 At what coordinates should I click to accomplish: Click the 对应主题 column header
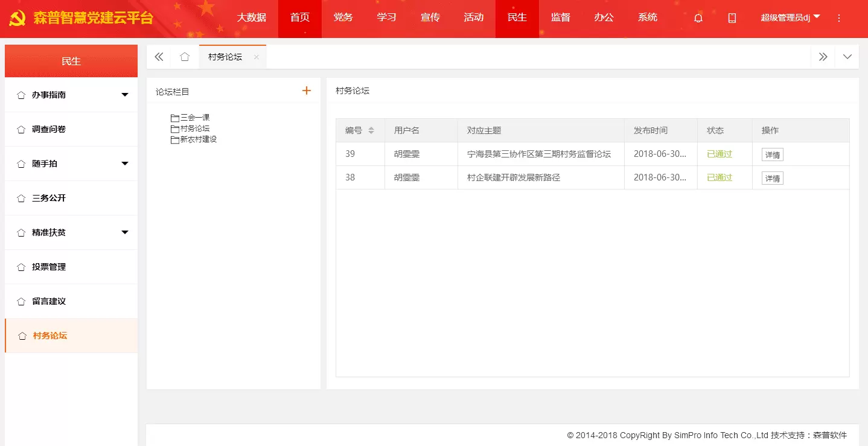pyautogui.click(x=484, y=130)
